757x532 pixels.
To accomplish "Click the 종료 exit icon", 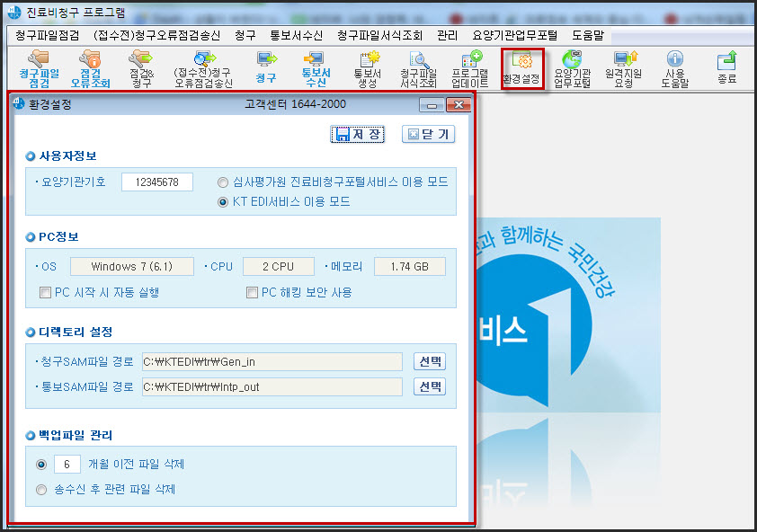I will pyautogui.click(x=726, y=68).
